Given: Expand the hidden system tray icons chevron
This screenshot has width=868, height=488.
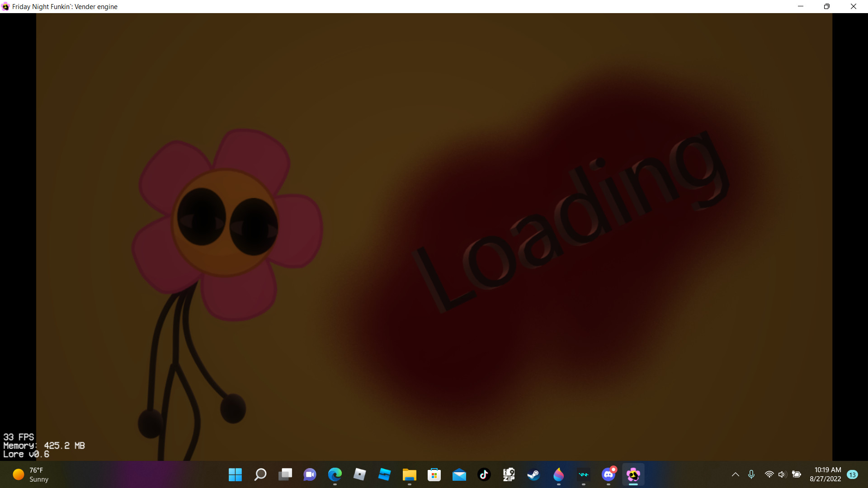Looking at the screenshot, I should coord(736,474).
